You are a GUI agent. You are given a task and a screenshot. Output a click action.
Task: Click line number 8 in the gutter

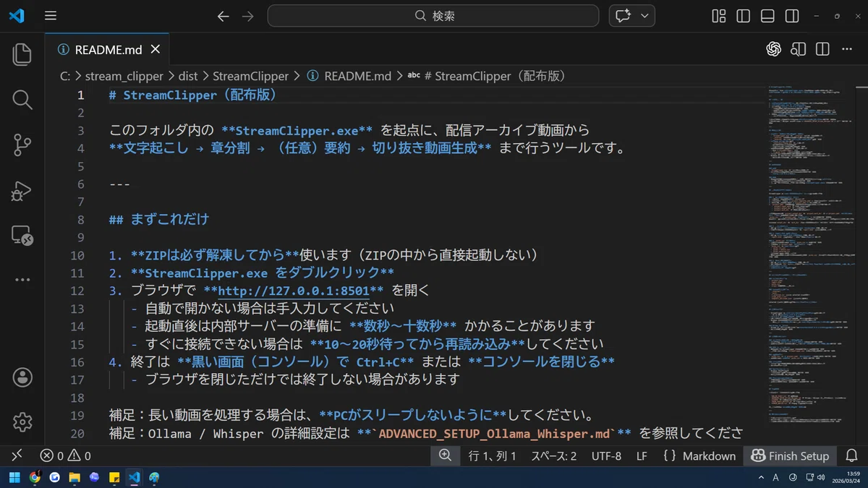pyautogui.click(x=81, y=220)
